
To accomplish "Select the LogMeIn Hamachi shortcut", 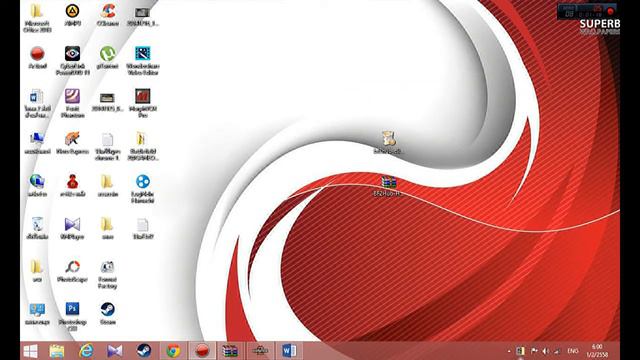I will (142, 189).
